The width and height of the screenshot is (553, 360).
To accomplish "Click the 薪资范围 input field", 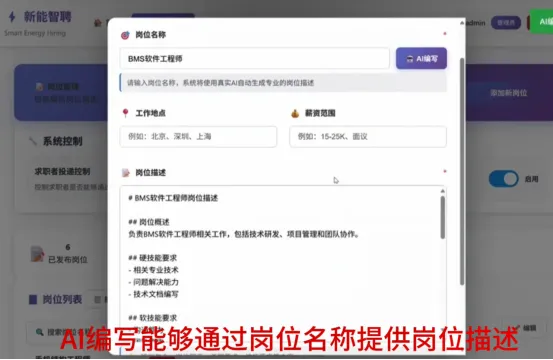I will (x=368, y=136).
